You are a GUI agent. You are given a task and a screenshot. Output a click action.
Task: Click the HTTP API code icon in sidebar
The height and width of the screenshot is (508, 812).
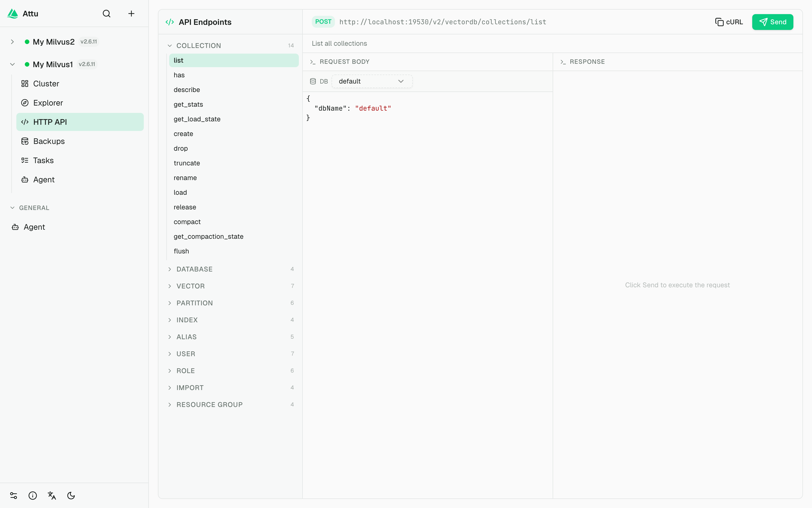25,122
